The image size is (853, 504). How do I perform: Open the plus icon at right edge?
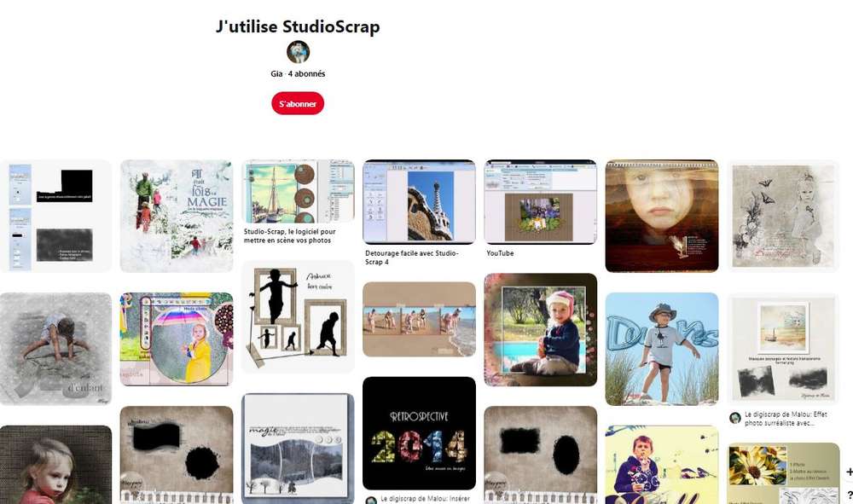(x=849, y=472)
